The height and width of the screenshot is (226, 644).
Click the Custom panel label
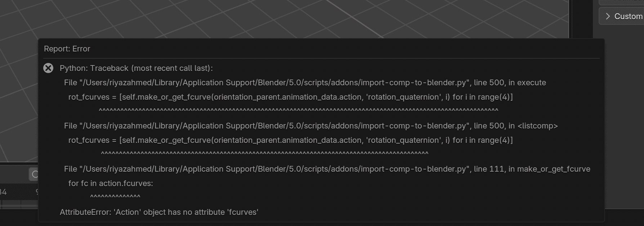(x=628, y=16)
